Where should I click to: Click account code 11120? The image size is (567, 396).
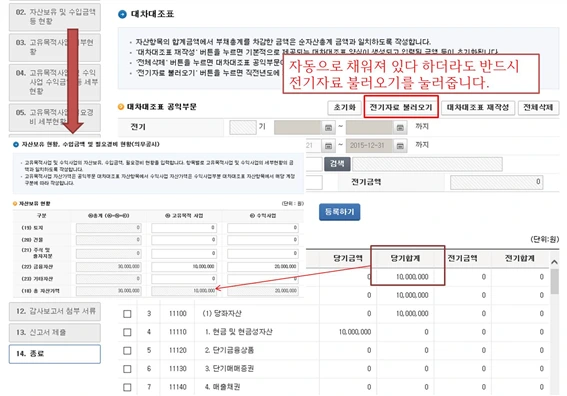tap(178, 350)
